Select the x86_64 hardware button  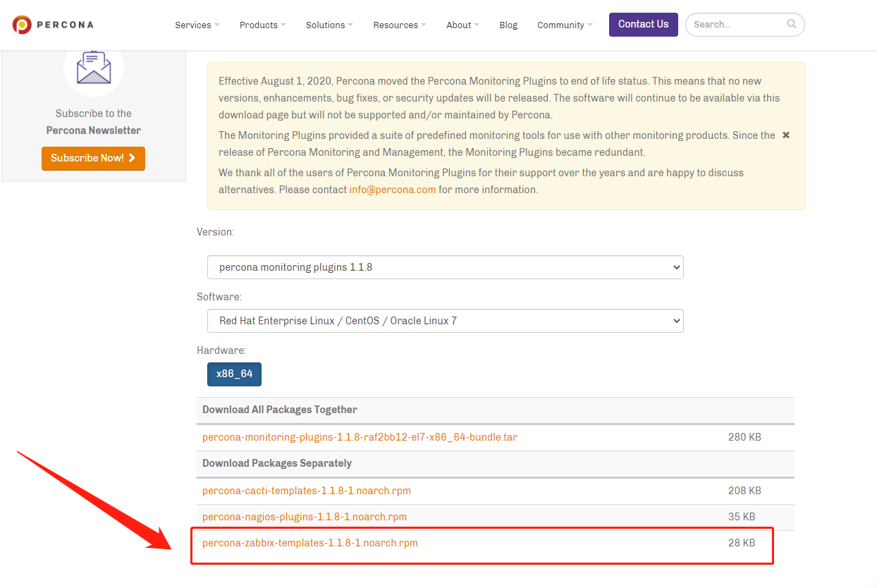click(x=234, y=374)
